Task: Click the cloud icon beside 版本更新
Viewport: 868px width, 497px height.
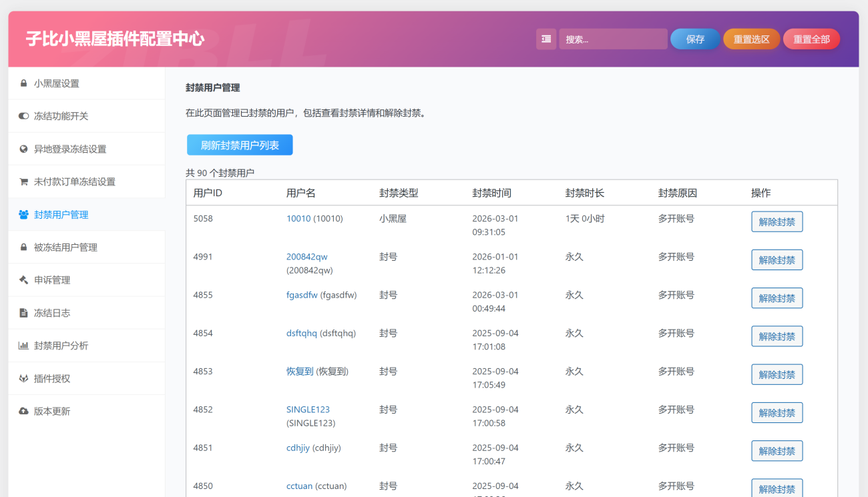Action: point(23,411)
